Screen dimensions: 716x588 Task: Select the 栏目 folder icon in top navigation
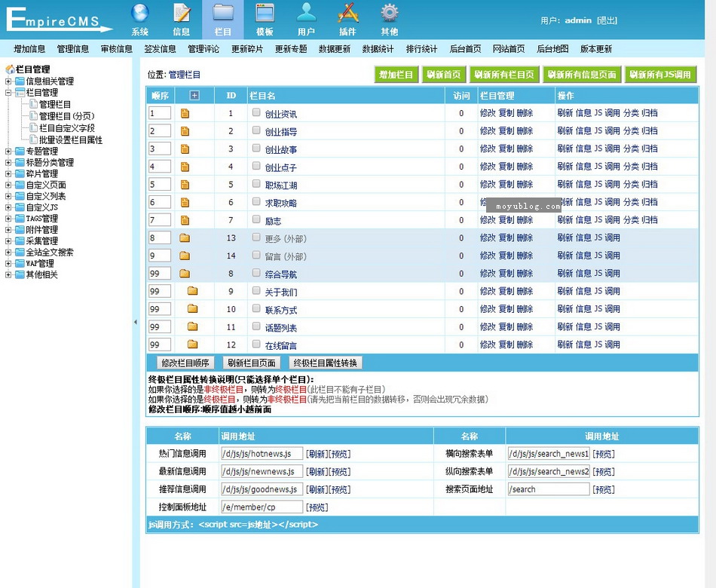[x=223, y=14]
